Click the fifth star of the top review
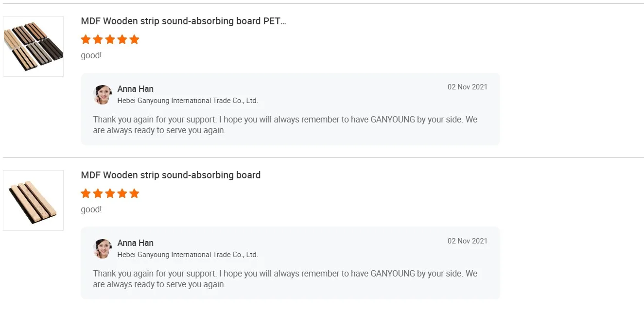644x311 pixels. point(134,39)
